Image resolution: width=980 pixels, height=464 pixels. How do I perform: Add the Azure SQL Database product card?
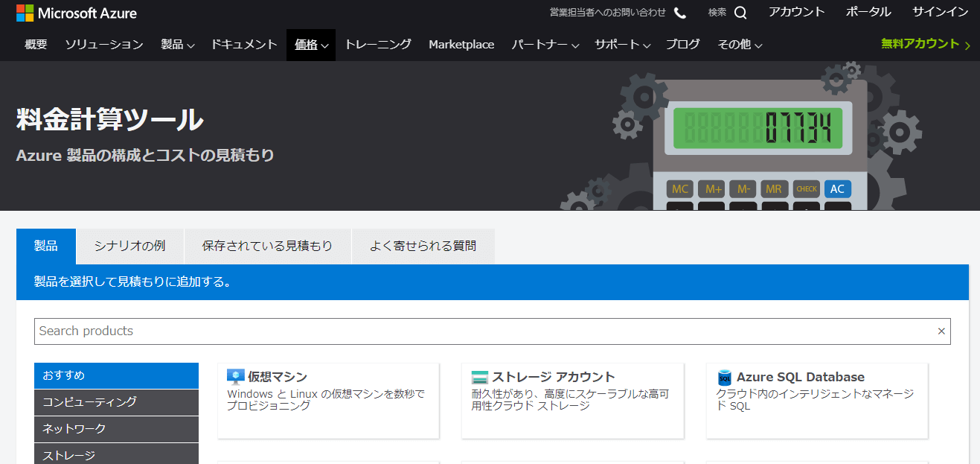[817, 401]
